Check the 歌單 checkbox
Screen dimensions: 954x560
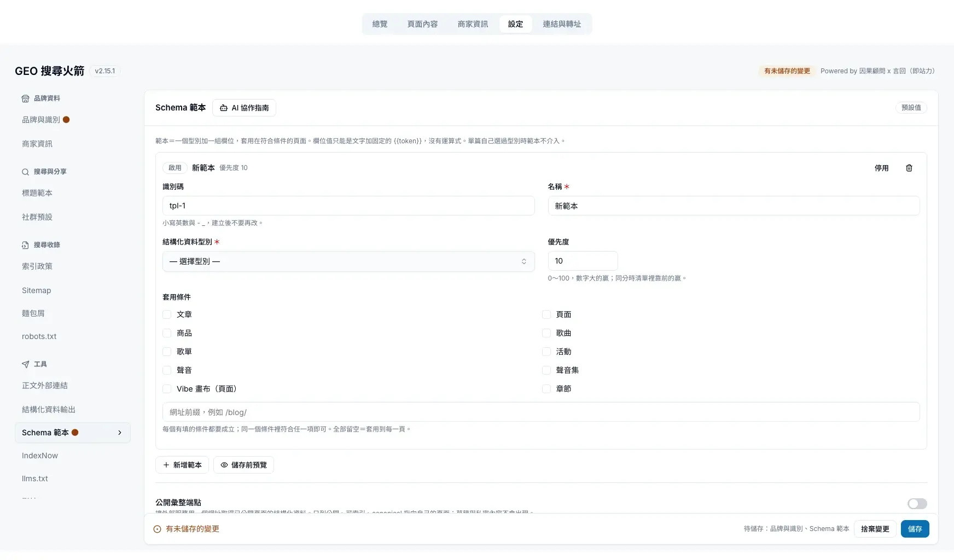pos(167,352)
